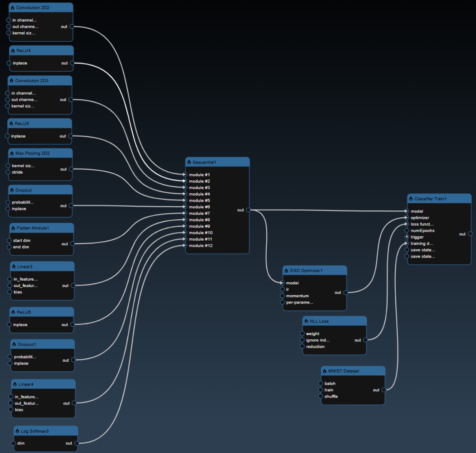The image size is (476, 453).
Task: Select the module #12 input arrow on Sequential1
Action: point(185,246)
